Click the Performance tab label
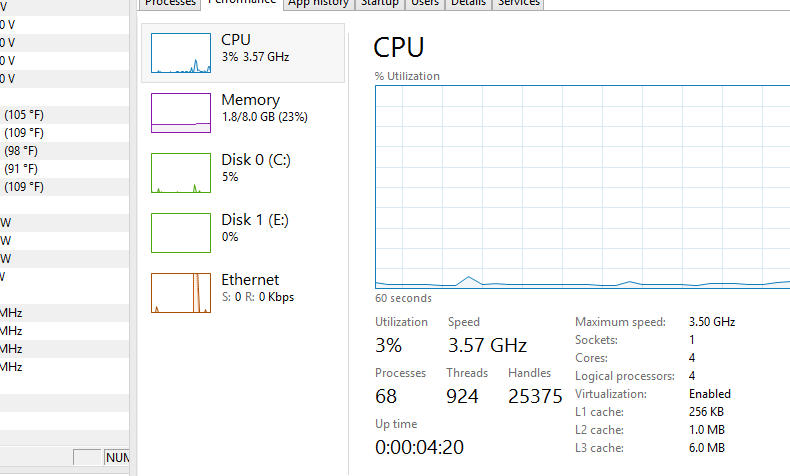The width and height of the screenshot is (790, 476). 241,3
